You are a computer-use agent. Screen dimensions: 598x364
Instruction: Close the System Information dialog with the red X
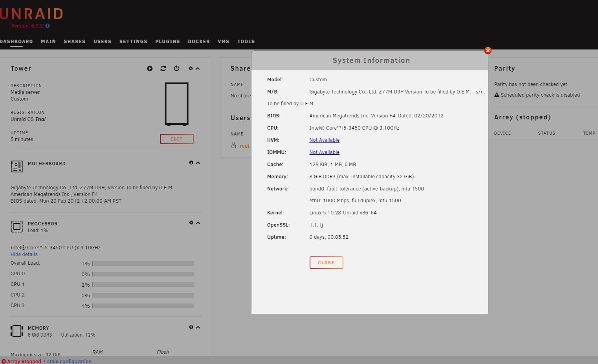coord(488,51)
